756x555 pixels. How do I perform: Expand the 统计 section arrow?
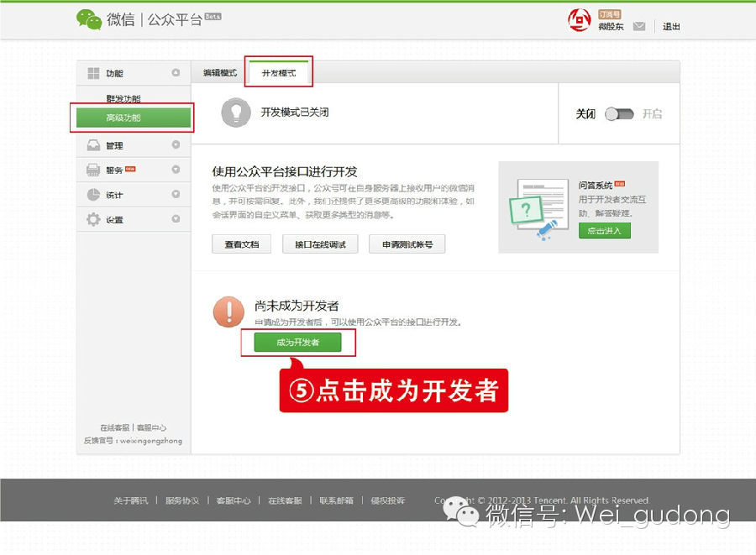pos(176,194)
